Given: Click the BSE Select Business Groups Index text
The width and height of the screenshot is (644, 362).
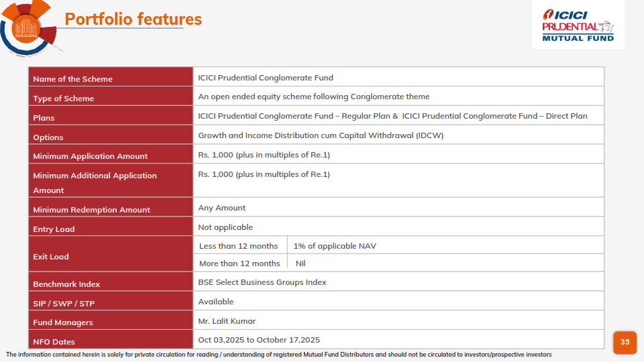Looking at the screenshot, I should click(262, 282).
